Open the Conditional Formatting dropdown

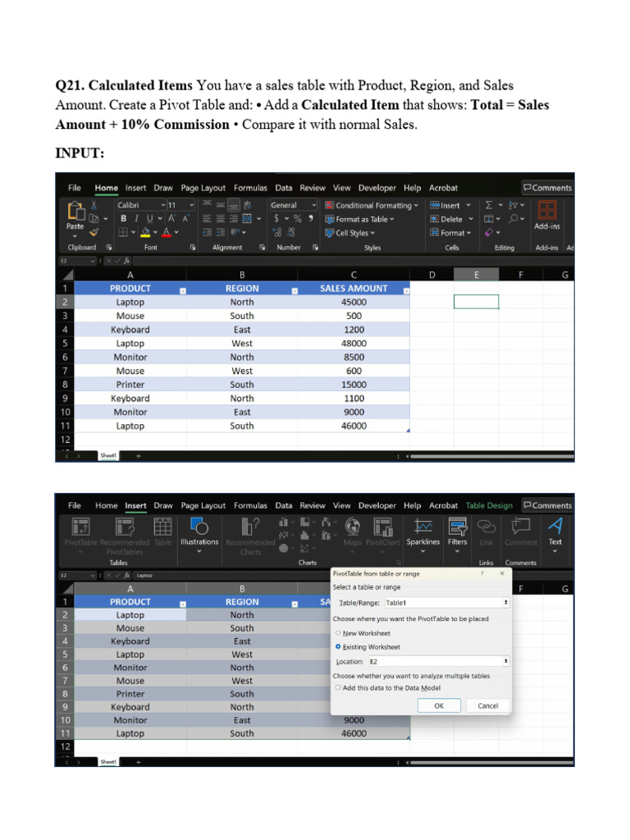[372, 205]
